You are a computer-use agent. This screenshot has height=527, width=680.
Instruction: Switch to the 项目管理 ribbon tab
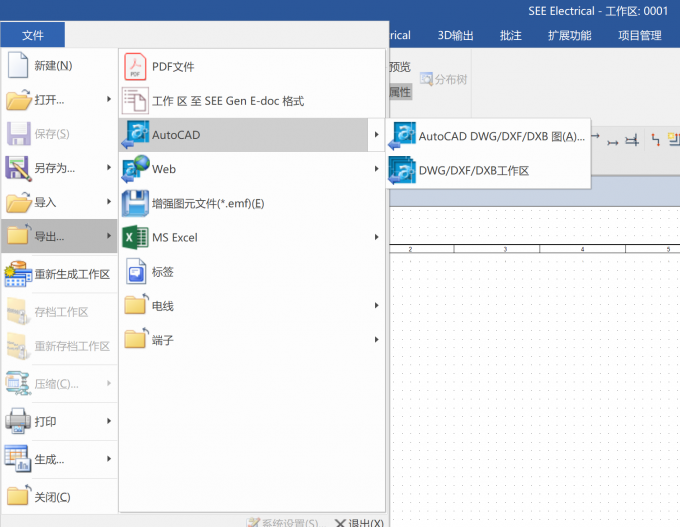point(640,35)
